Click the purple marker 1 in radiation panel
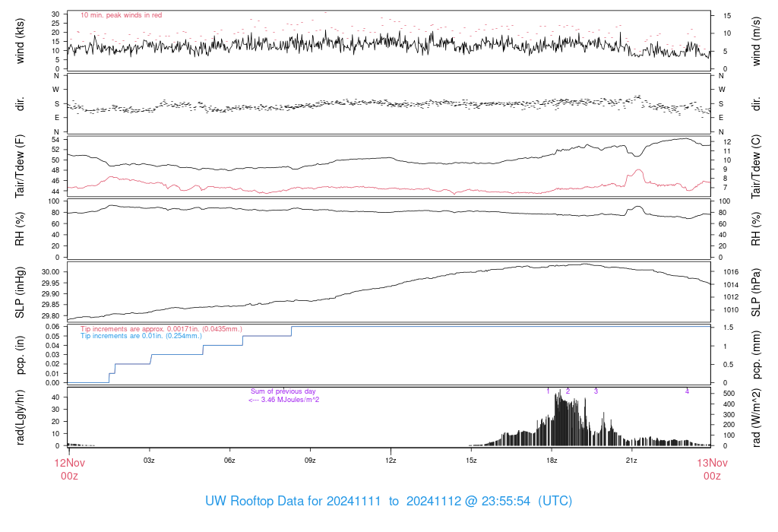778x532 pixels. click(548, 391)
